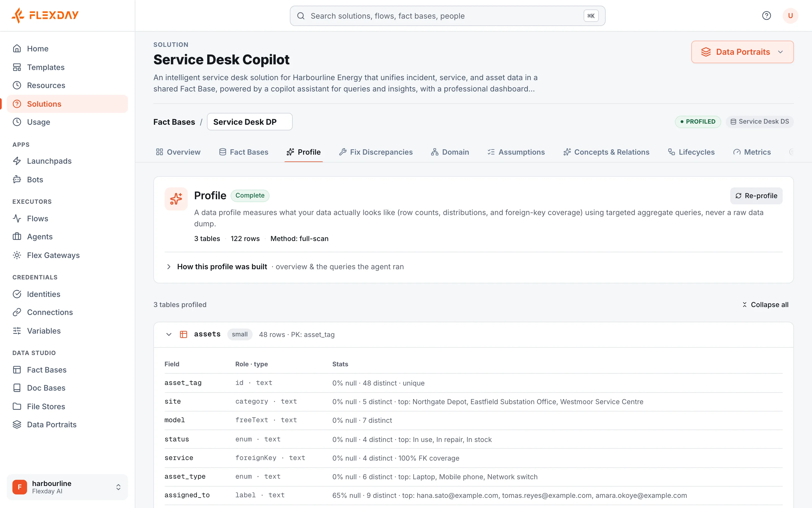Screen dimensions: 812x508
Task: Open the user avatar menu
Action: point(790,16)
